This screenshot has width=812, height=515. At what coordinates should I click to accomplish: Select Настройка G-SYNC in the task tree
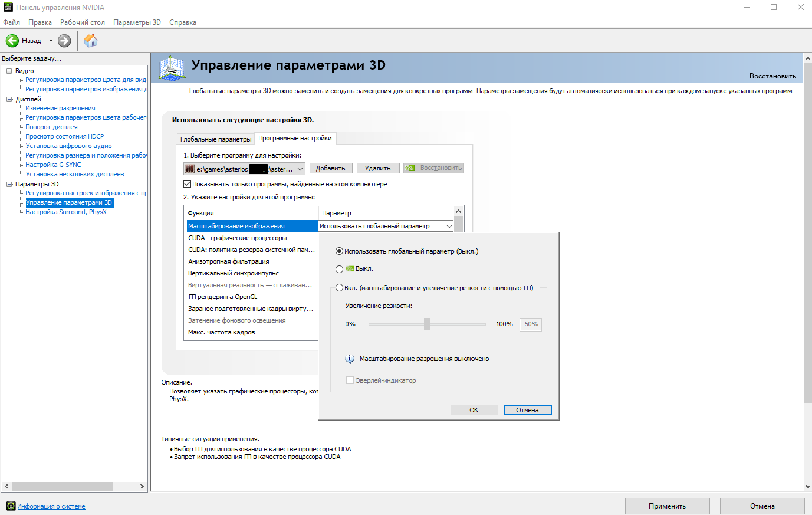(x=53, y=165)
